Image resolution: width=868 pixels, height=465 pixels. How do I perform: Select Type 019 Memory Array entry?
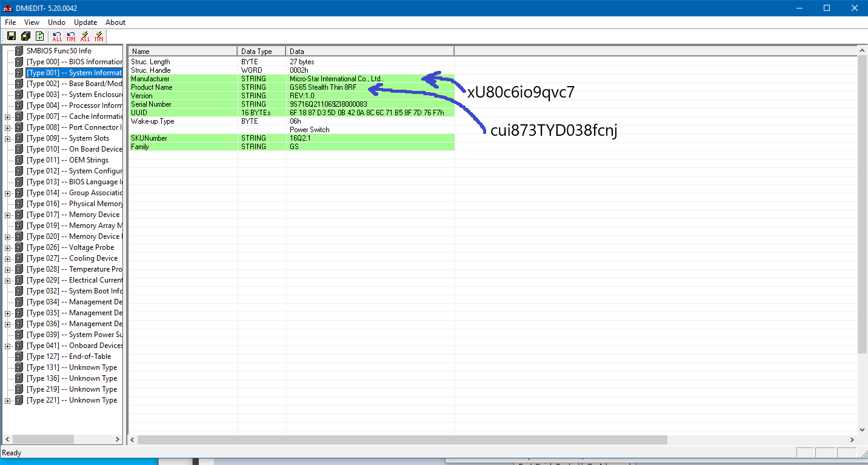click(x=74, y=226)
